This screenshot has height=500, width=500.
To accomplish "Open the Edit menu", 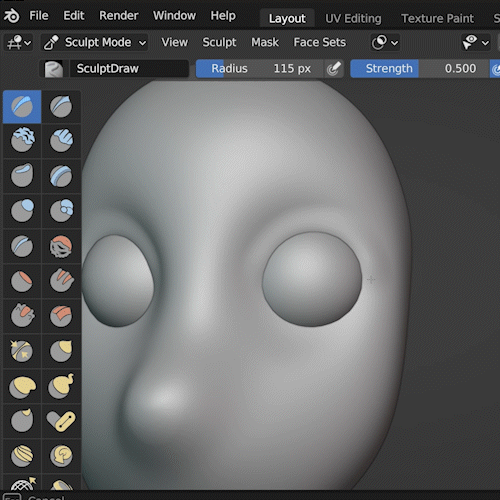I will (x=74, y=16).
